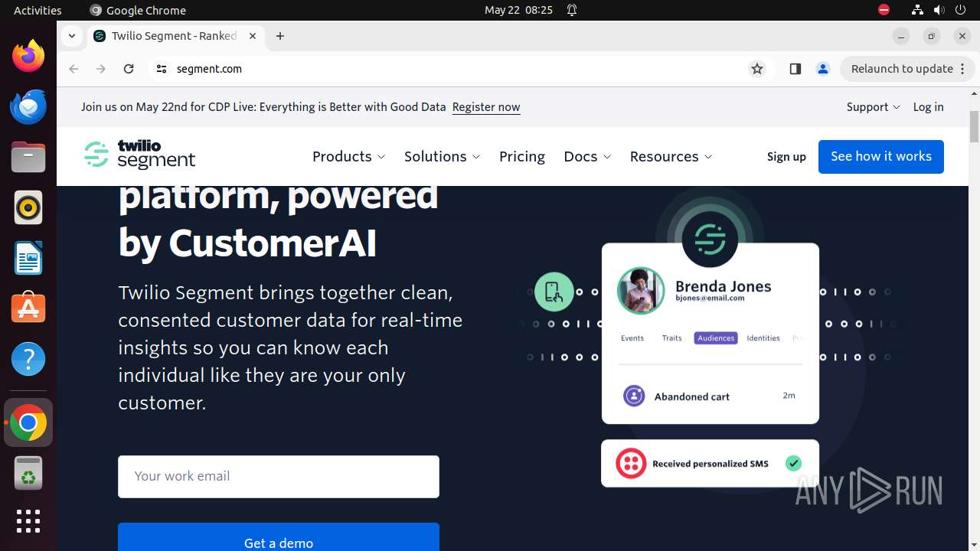Select the Audiences tab on profile card
Image resolution: width=980 pixels, height=551 pixels.
tap(716, 337)
